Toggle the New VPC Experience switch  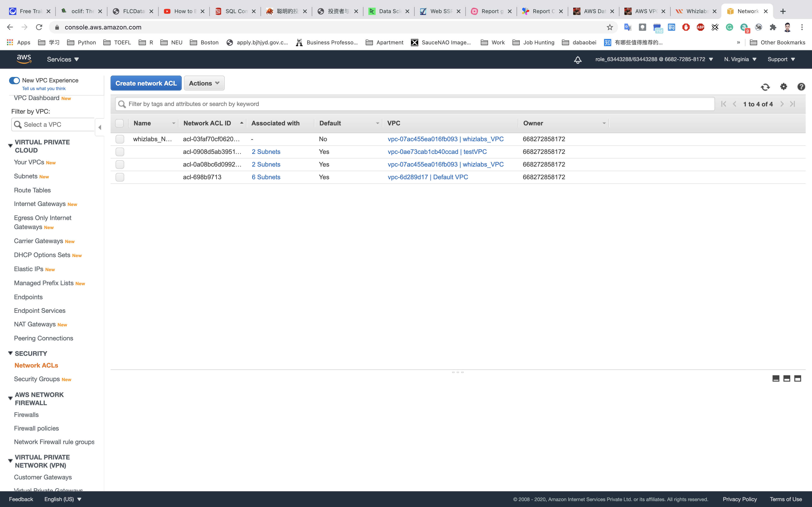[14, 81]
